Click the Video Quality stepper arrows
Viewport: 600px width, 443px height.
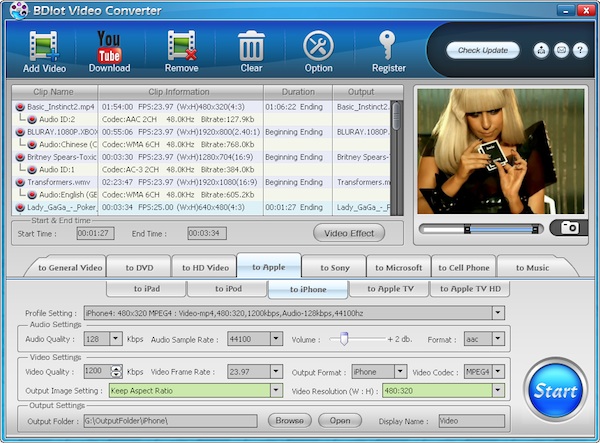(116, 371)
